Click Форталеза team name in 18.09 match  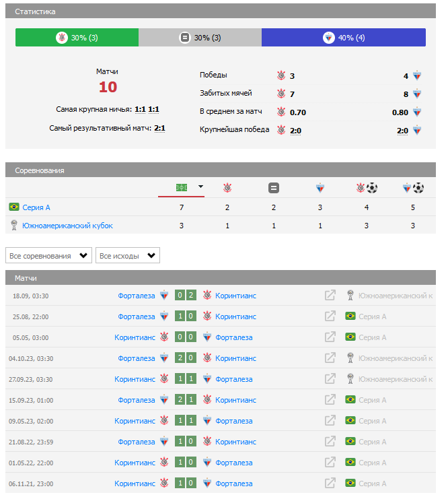click(136, 296)
